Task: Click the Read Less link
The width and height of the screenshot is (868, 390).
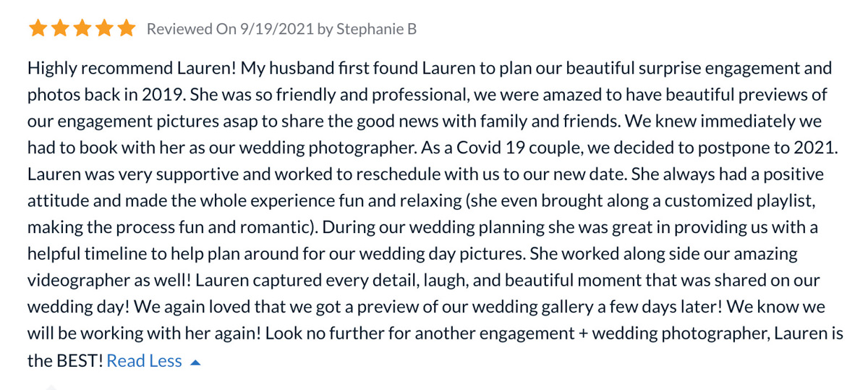Action: tap(144, 361)
